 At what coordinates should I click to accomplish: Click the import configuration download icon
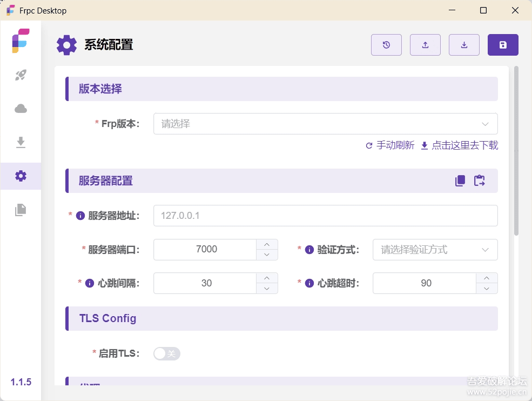(x=464, y=45)
